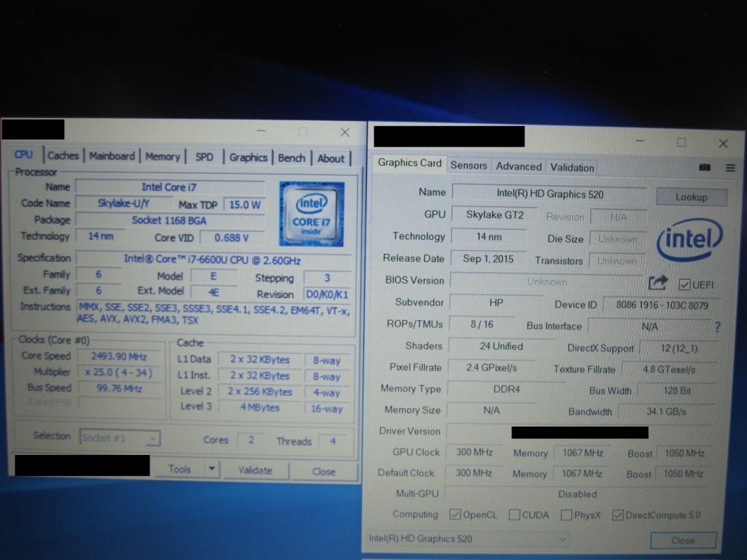Click the "2.4 GPixel/s" pixel fillrate value
The width and height of the screenshot is (747, 560).
[x=491, y=367]
